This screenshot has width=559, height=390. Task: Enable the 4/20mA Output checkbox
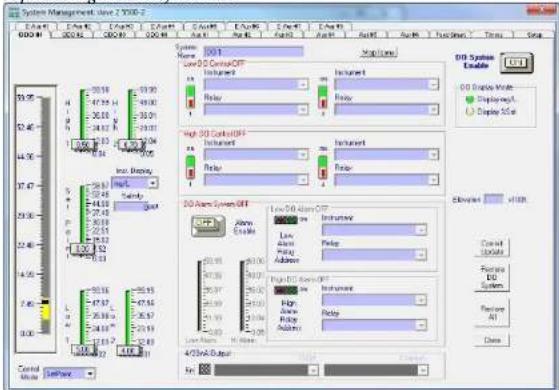(x=205, y=369)
